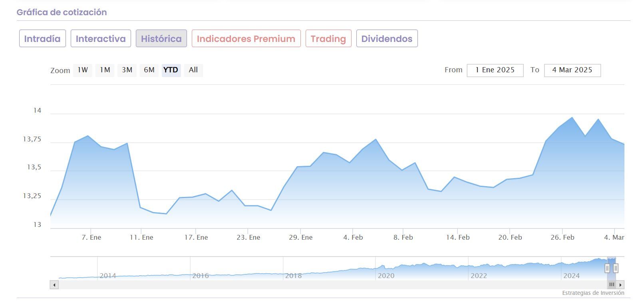Click the navigator scroll left arrow
The image size is (644, 308).
54,285
